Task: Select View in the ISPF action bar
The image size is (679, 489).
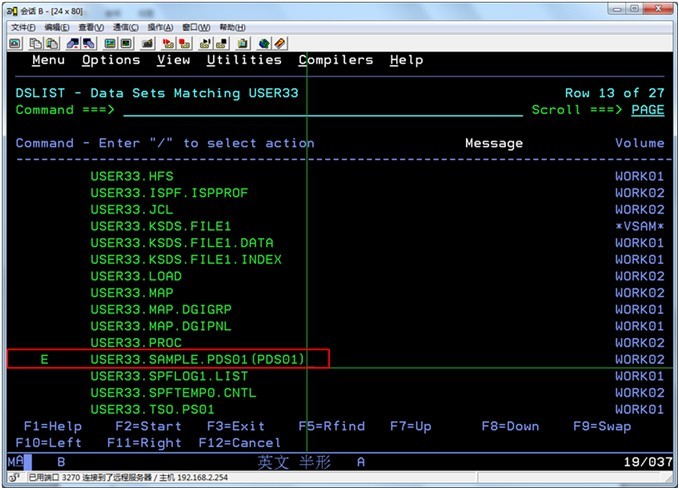Action: pyautogui.click(x=174, y=60)
